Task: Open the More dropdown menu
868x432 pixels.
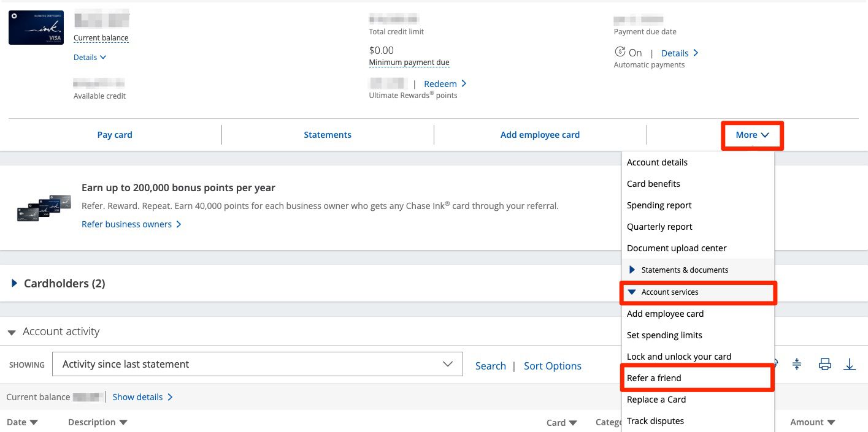Action: (x=752, y=135)
